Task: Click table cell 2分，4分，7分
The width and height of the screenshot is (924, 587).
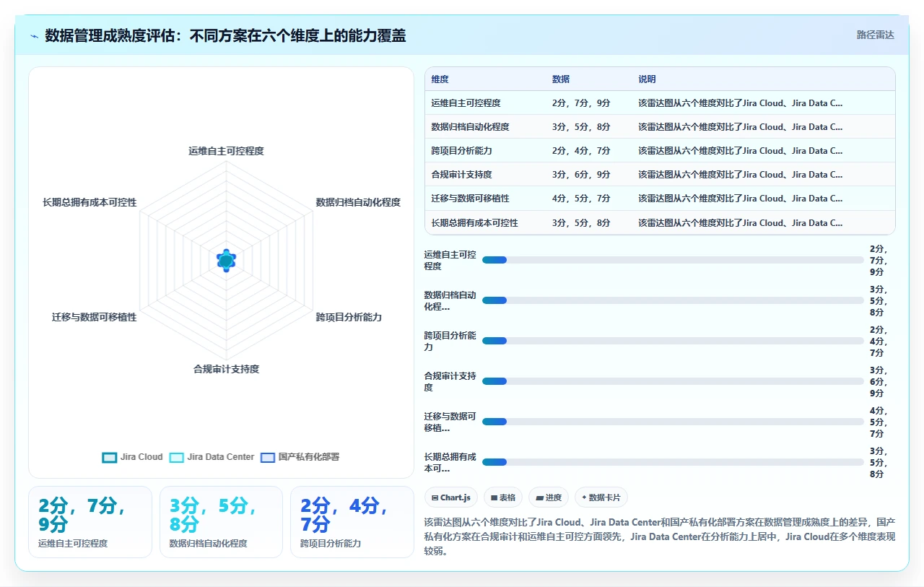Action: pos(581,151)
